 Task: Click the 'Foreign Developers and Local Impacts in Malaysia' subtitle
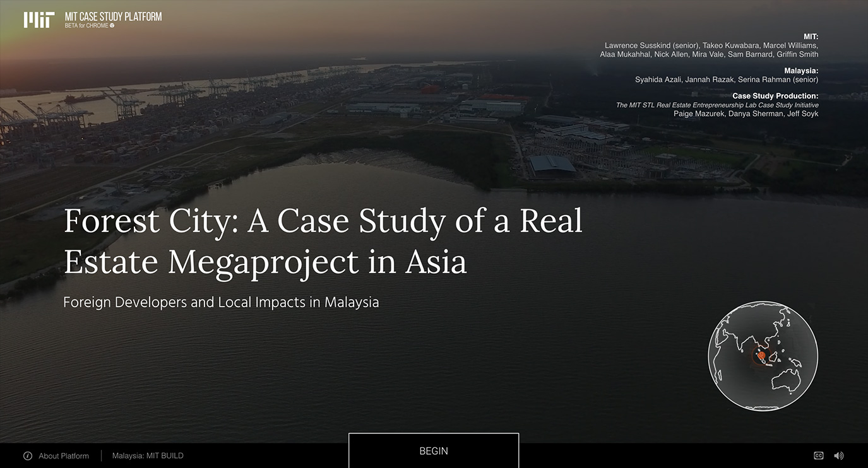coord(221,302)
